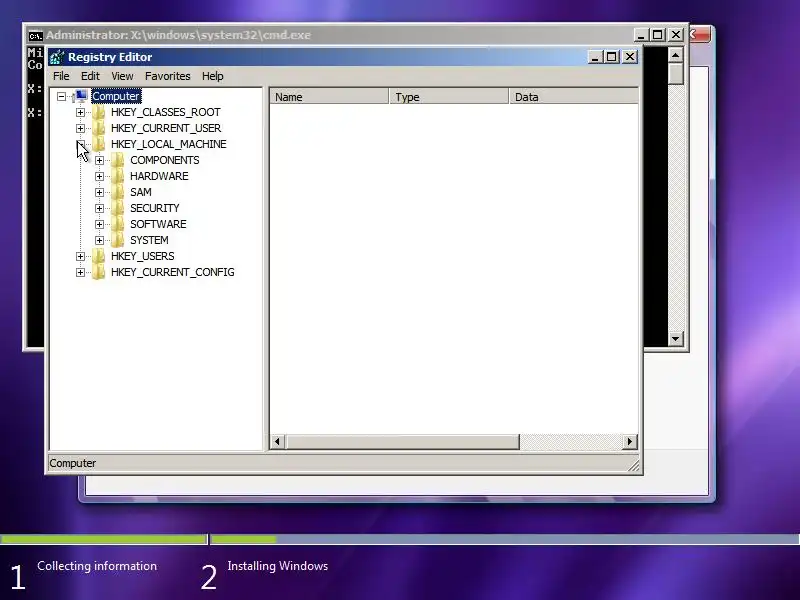Click the horizontal scrollbar thumb in the values pane
The image size is (800, 600).
pos(403,442)
